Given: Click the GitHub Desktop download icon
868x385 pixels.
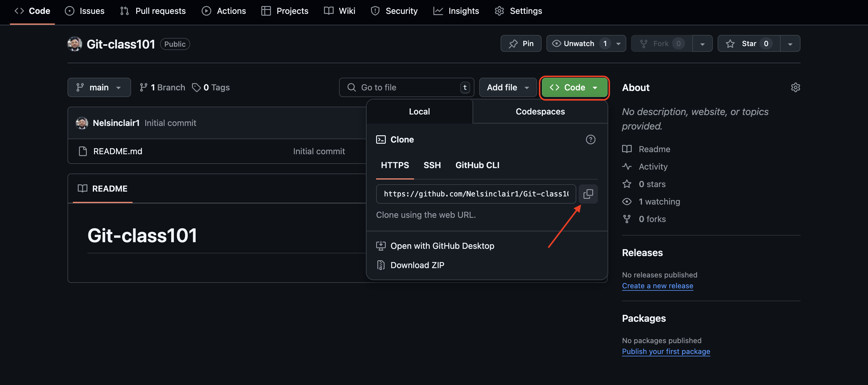Looking at the screenshot, I should 381,246.
